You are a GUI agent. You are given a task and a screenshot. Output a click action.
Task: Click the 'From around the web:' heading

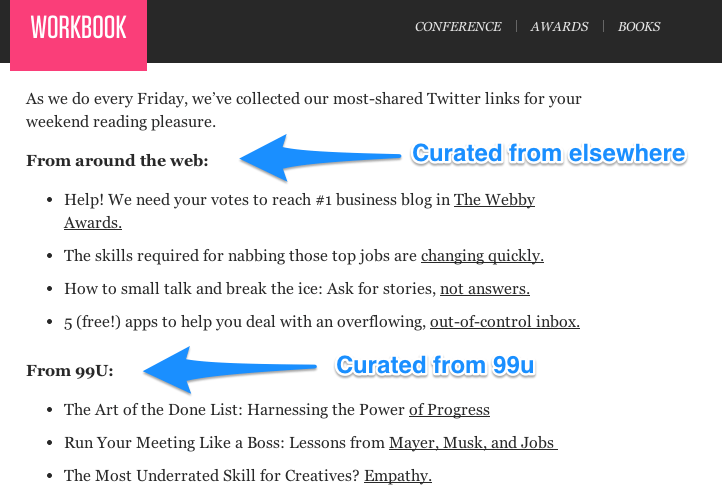coord(117,161)
